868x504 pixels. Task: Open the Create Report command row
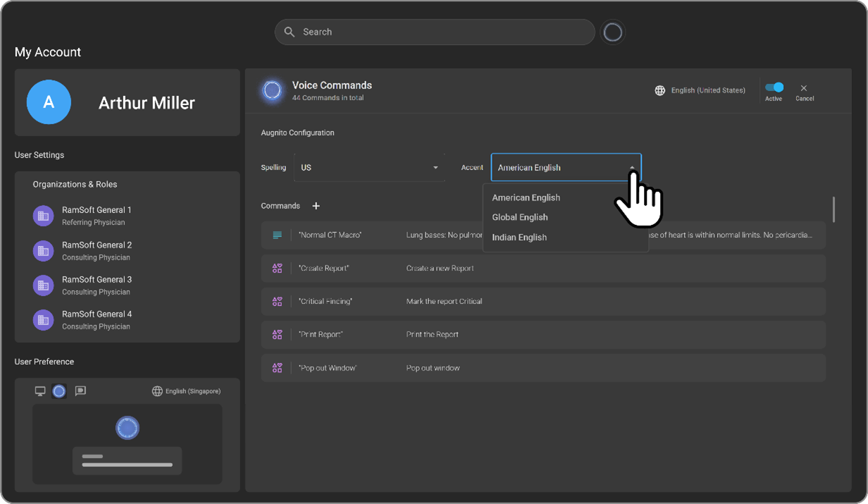click(542, 269)
